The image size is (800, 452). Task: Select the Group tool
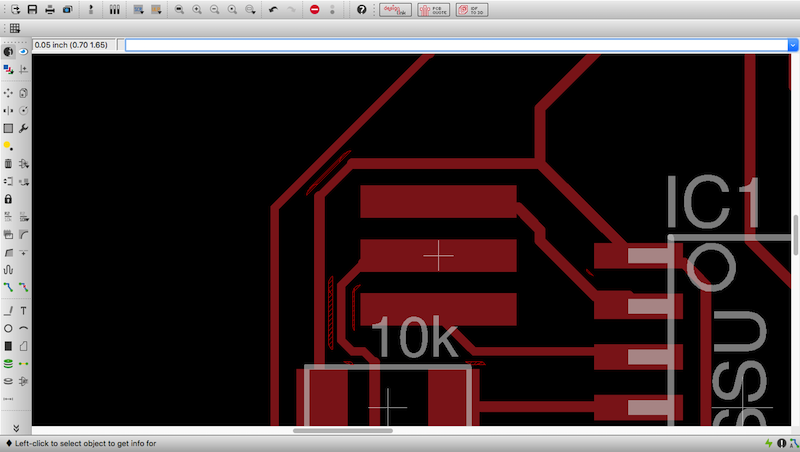[8, 128]
